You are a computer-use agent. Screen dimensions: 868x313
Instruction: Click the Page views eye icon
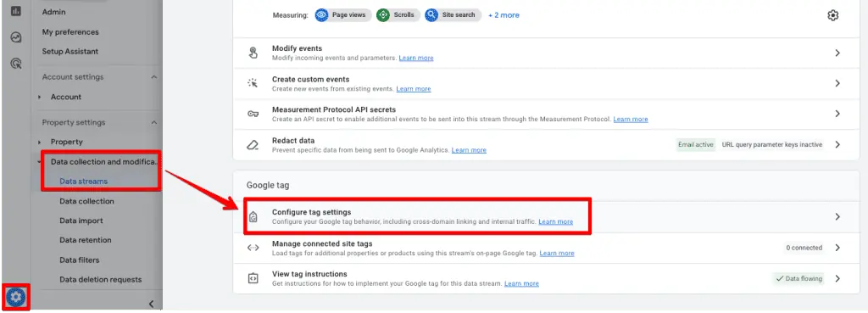[x=321, y=15]
